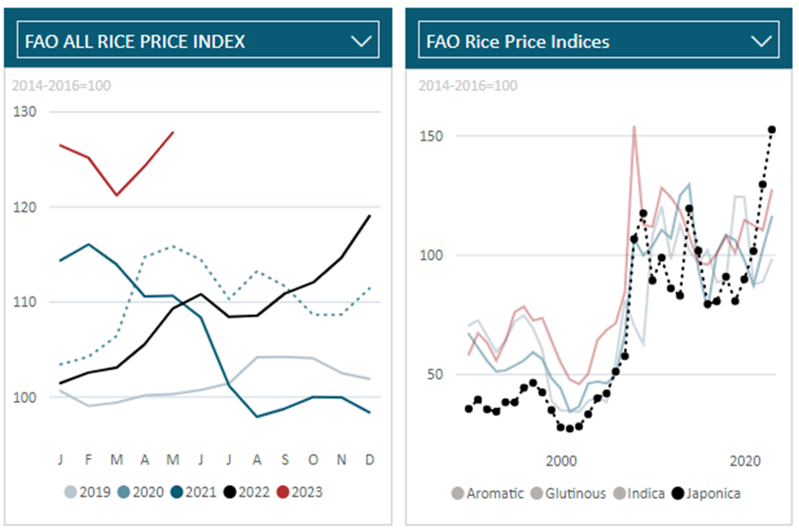The height and width of the screenshot is (532, 799).
Task: Click the tip of the pink Aromatic spike
Action: (634, 127)
